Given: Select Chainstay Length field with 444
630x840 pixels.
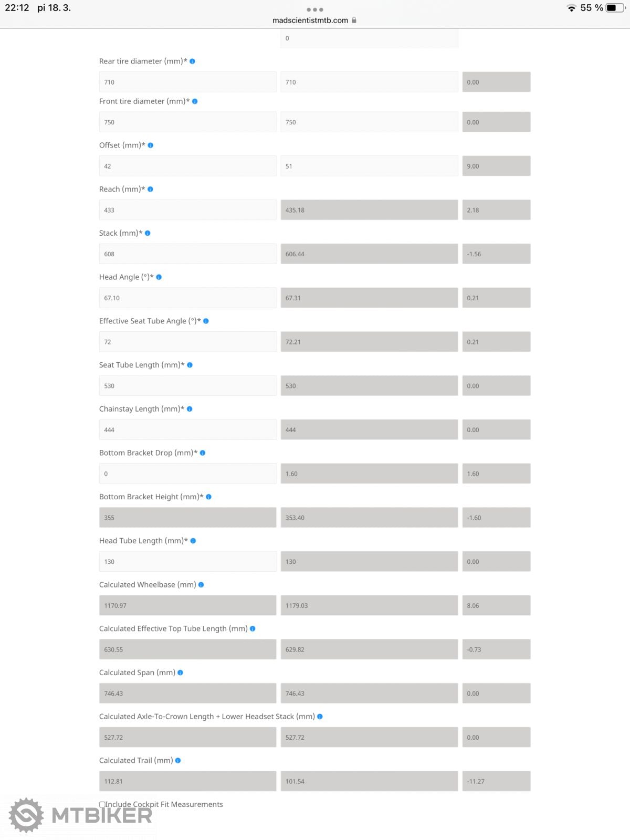Looking at the screenshot, I should click(x=187, y=429).
